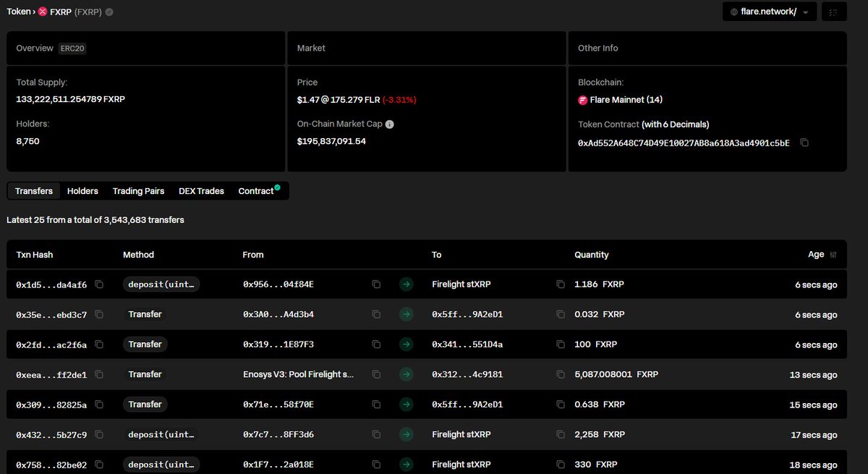Viewport: 868px width, 474px height.
Task: Copy sender address 0x1F7...2a018E
Action: [x=376, y=465]
